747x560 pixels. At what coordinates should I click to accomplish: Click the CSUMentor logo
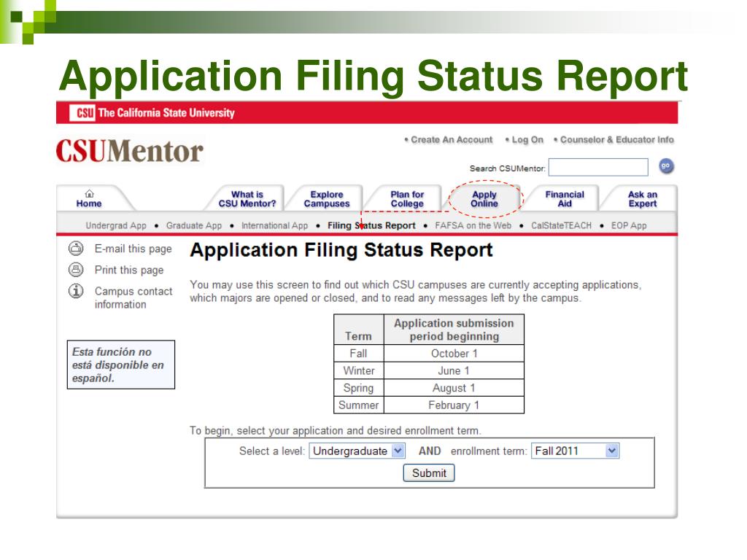pos(130,151)
